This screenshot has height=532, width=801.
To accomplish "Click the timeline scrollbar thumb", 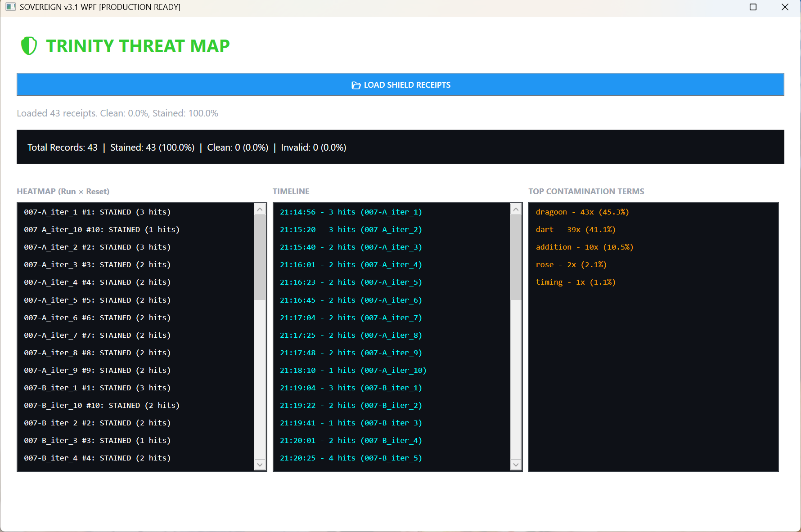I will pyautogui.click(x=516, y=257).
